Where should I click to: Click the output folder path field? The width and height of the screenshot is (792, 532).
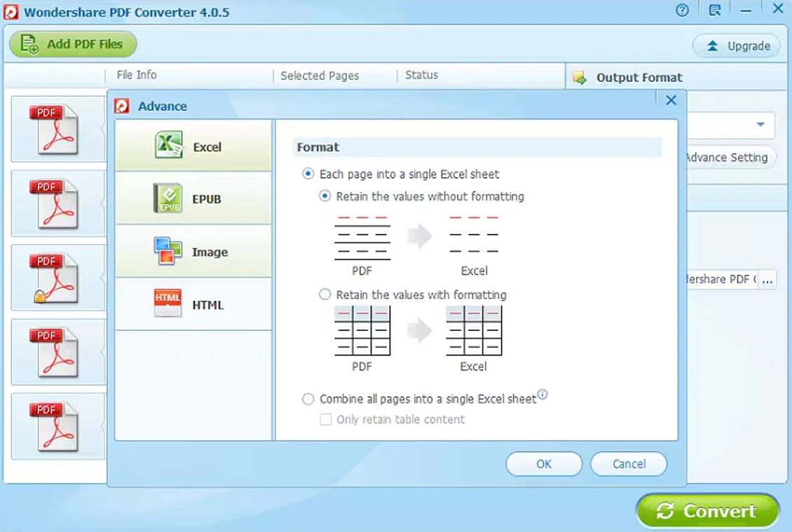coord(722,280)
